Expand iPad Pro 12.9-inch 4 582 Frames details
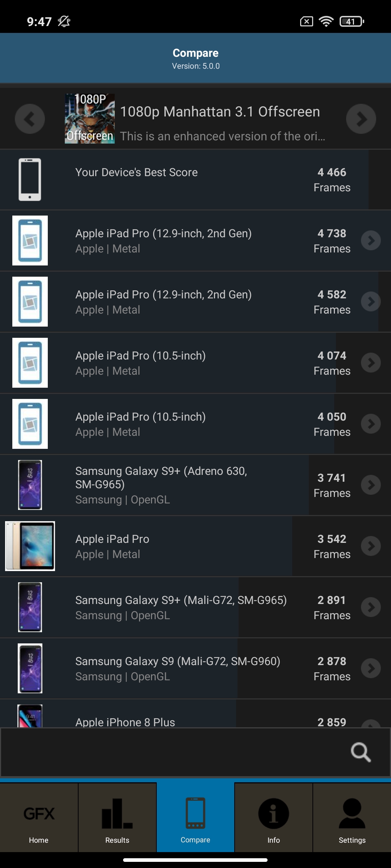 tap(371, 302)
